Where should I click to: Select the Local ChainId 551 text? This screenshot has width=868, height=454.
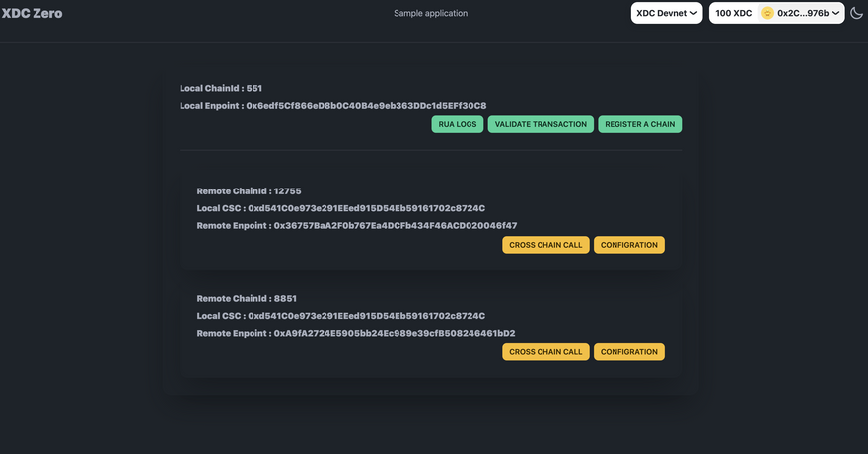click(221, 88)
